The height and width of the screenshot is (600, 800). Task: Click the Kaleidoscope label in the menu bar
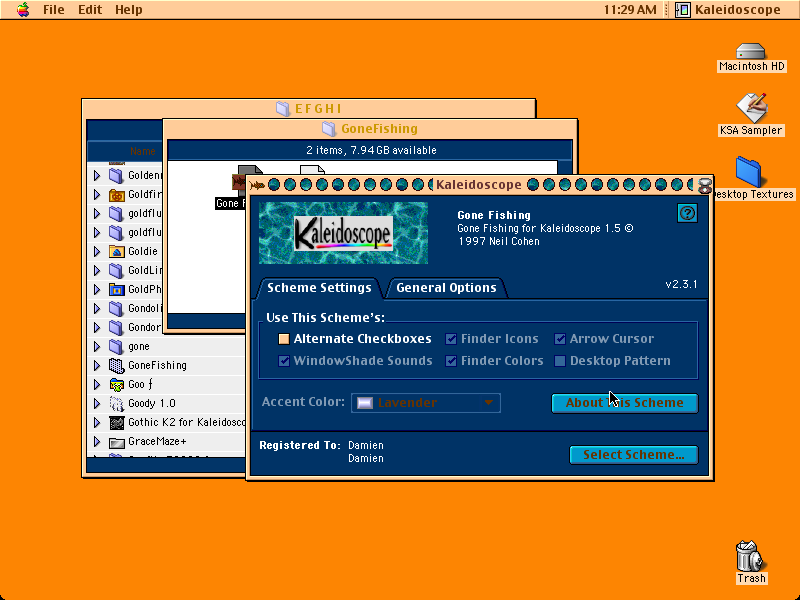(x=738, y=10)
